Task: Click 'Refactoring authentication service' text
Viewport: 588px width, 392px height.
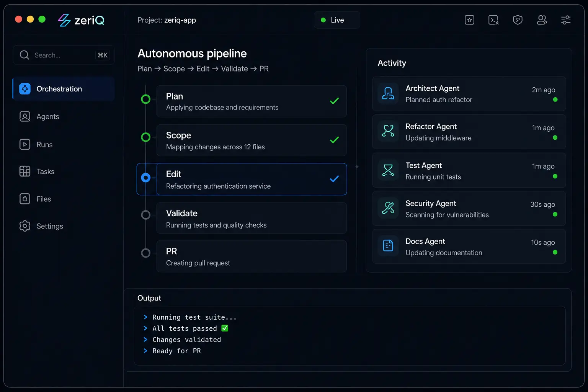Action: (218, 186)
